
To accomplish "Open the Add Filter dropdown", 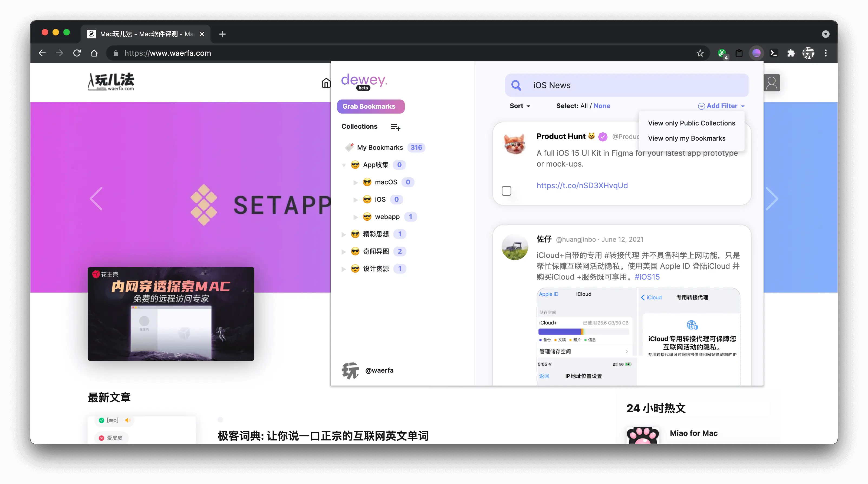I will tap(721, 106).
